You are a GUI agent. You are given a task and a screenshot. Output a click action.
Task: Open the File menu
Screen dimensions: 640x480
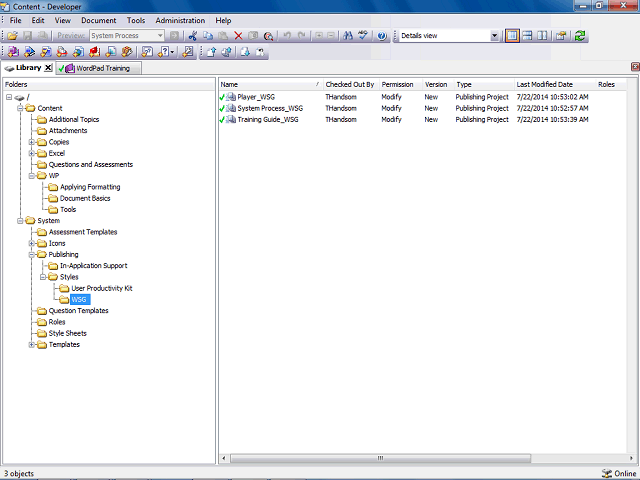pyautogui.click(x=16, y=20)
